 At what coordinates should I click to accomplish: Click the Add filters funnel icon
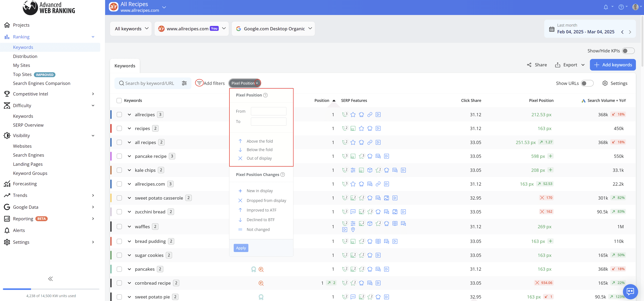click(199, 83)
